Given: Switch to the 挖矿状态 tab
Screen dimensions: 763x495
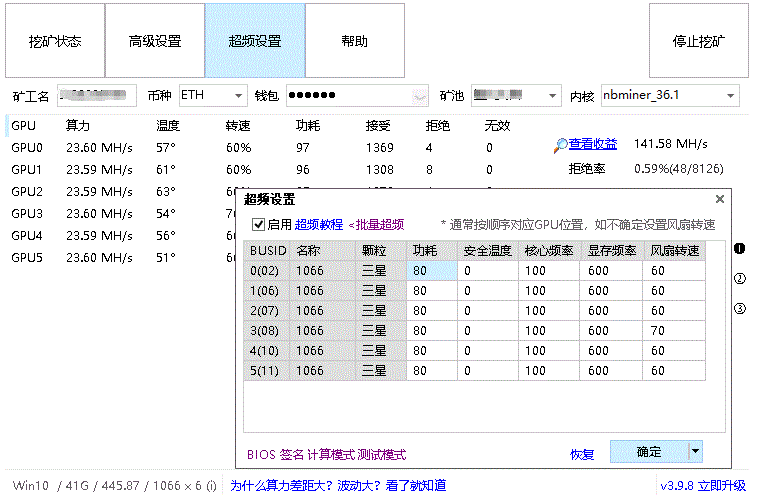Looking at the screenshot, I should 55,42.
